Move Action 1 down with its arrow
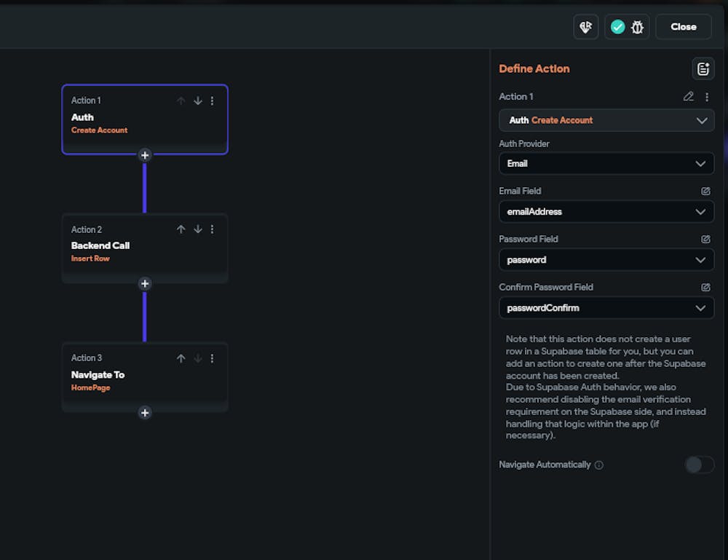This screenshot has height=560, width=728. click(x=197, y=100)
